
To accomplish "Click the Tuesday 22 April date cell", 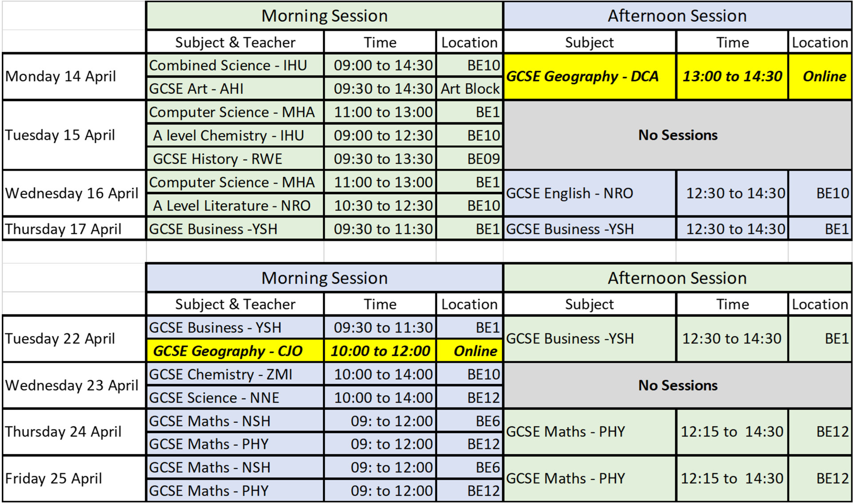I will (x=74, y=338).
